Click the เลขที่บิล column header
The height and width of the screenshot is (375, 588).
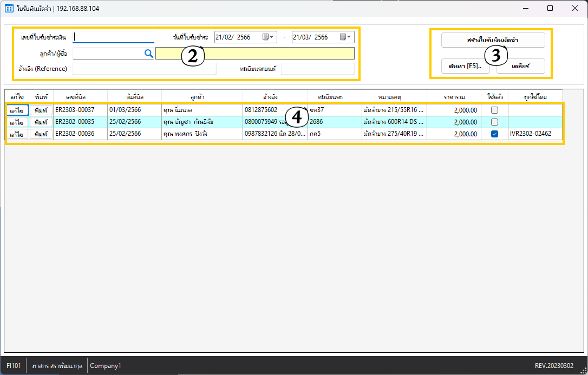pos(80,96)
